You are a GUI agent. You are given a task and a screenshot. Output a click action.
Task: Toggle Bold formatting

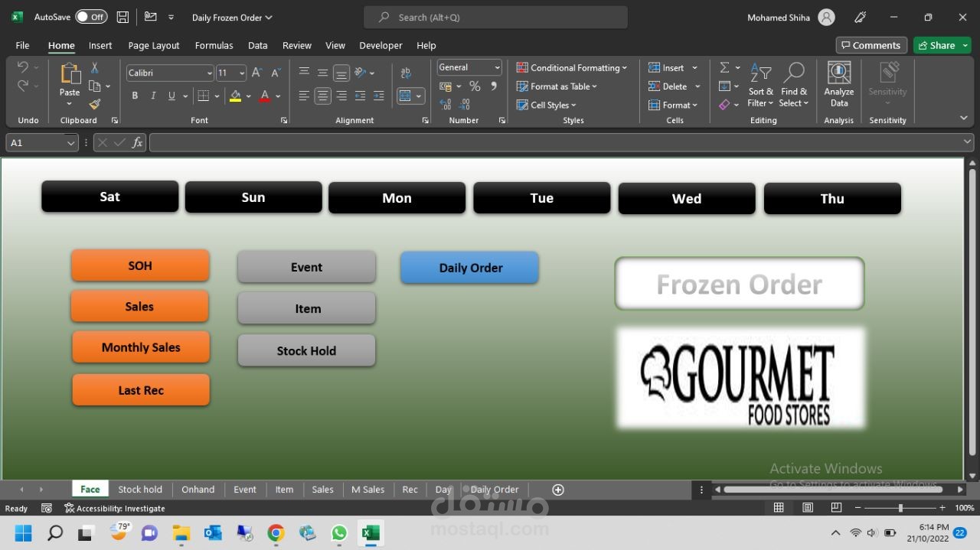click(135, 96)
